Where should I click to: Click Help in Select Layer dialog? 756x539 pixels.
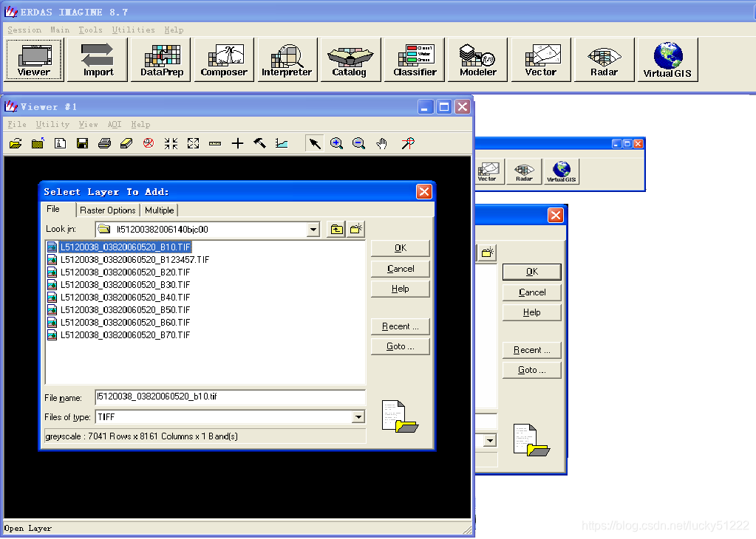click(x=401, y=289)
